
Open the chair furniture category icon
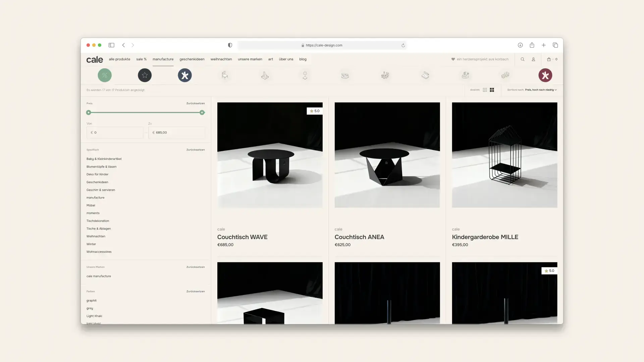coord(225,75)
